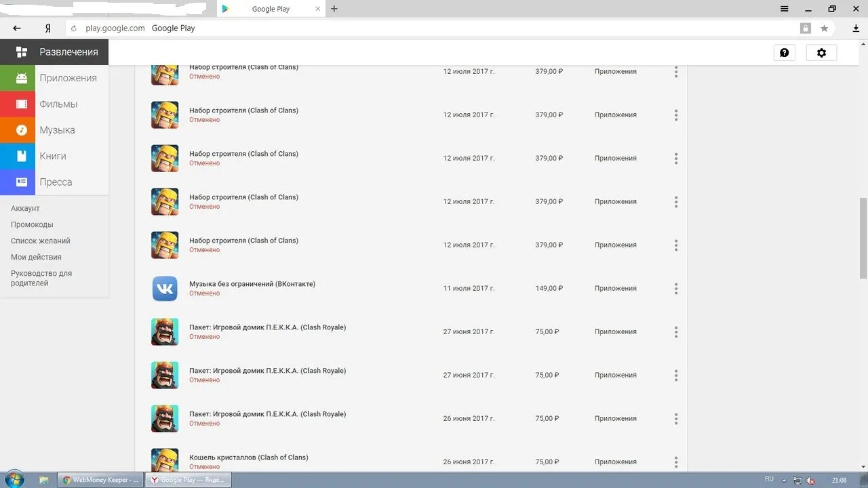Open Список желаний link
This screenshot has height=488, width=868.
click(41, 241)
